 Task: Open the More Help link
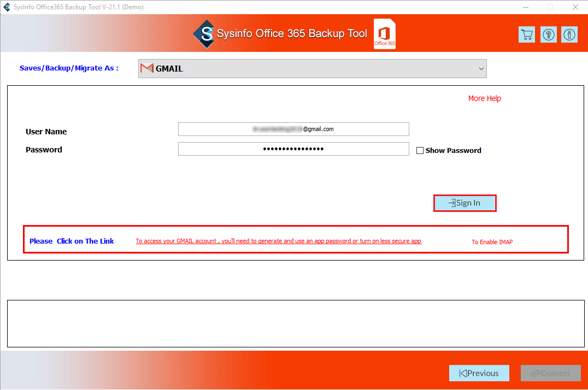[485, 98]
